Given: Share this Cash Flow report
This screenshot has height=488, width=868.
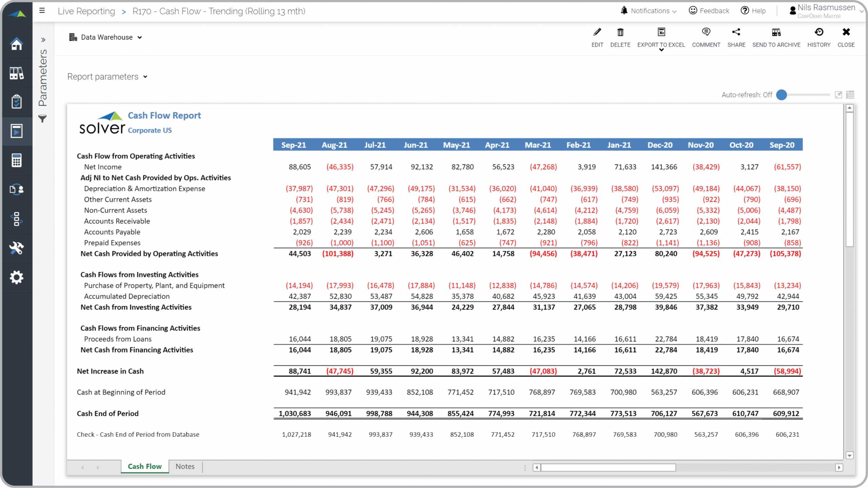Looking at the screenshot, I should click(x=737, y=37).
